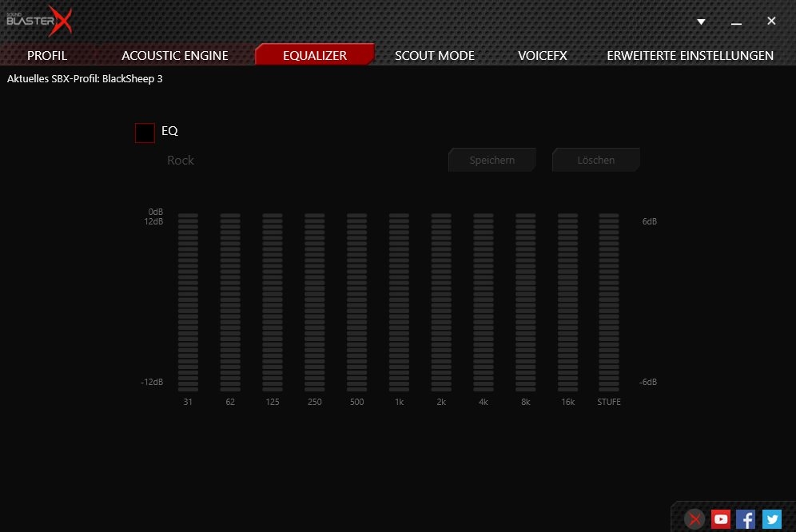Click the 1k band slider
The width and height of the screenshot is (796, 532).
tap(399, 302)
